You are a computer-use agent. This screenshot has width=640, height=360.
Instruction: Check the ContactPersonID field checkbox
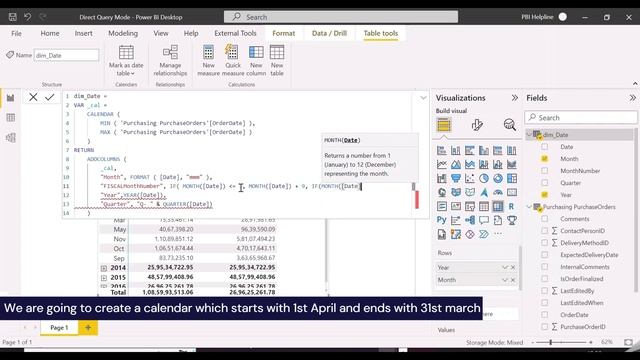[x=544, y=231]
